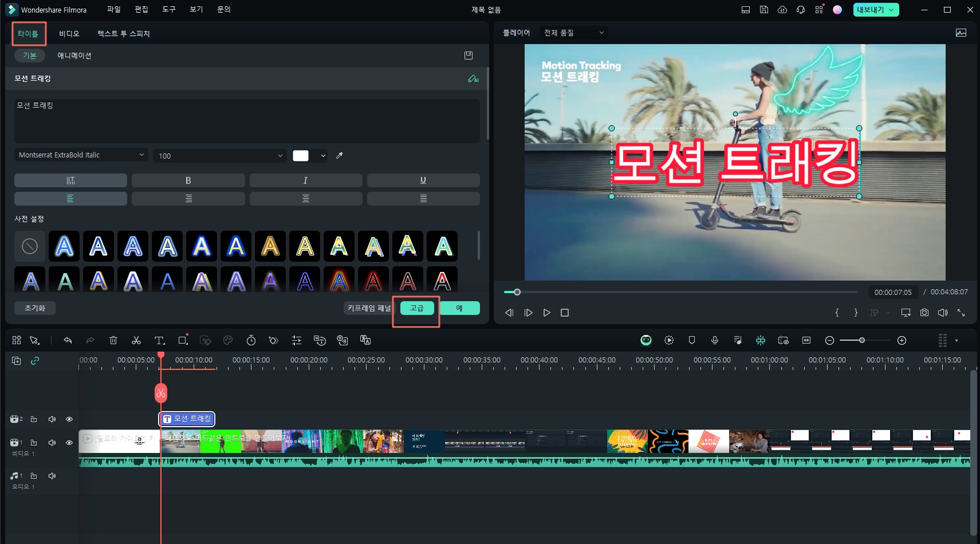Click the timeline zoom slider handle

(x=861, y=340)
